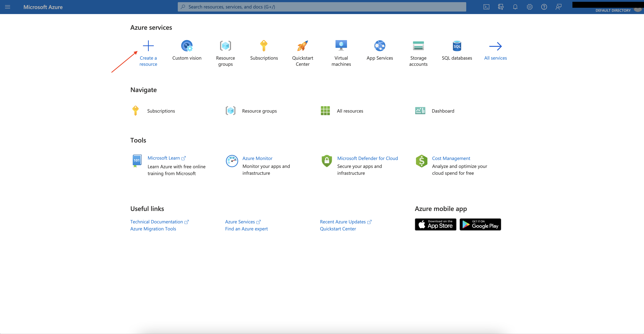
Task: Click the All services text label
Action: pyautogui.click(x=495, y=58)
